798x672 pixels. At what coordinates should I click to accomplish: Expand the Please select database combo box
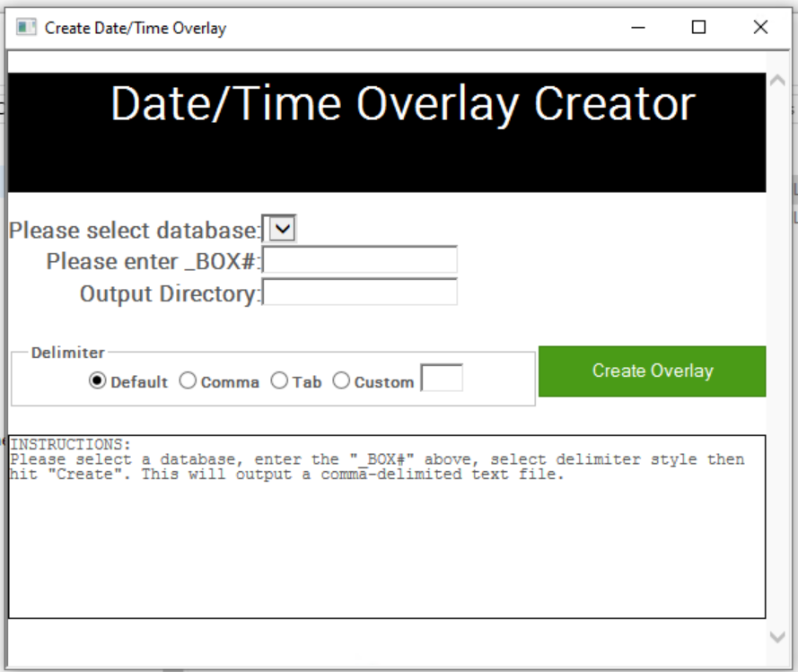pyautogui.click(x=284, y=228)
